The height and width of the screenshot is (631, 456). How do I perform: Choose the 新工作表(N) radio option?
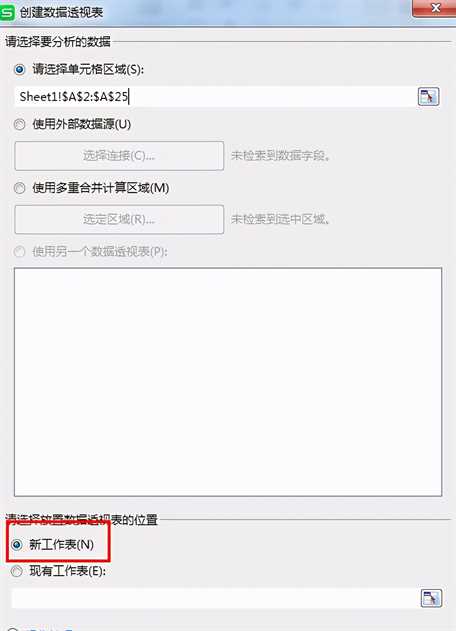point(17,545)
